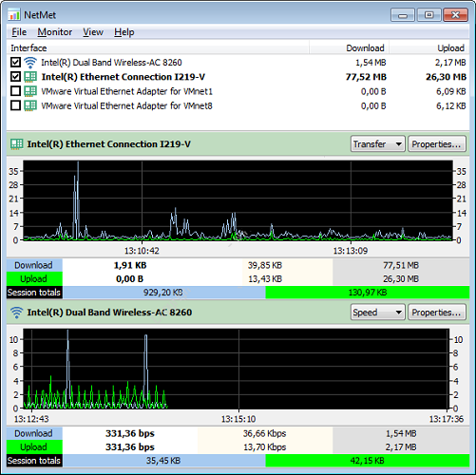Open the File menu
Image resolution: width=476 pixels, height=475 pixels.
tap(19, 32)
